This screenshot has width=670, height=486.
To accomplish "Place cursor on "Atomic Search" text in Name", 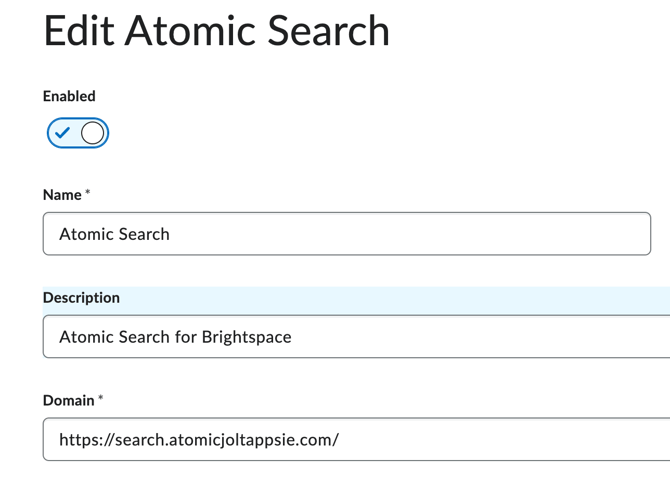I will point(114,234).
